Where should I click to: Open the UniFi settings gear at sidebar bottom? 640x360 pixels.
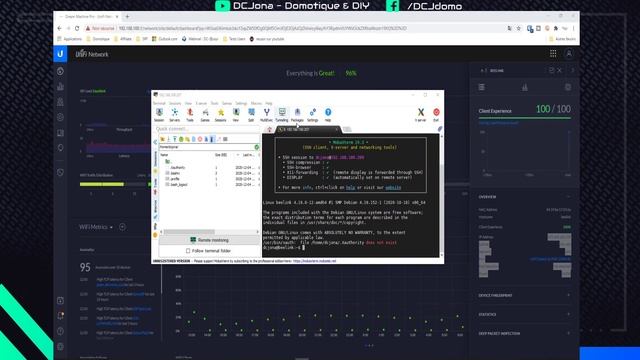click(60, 347)
